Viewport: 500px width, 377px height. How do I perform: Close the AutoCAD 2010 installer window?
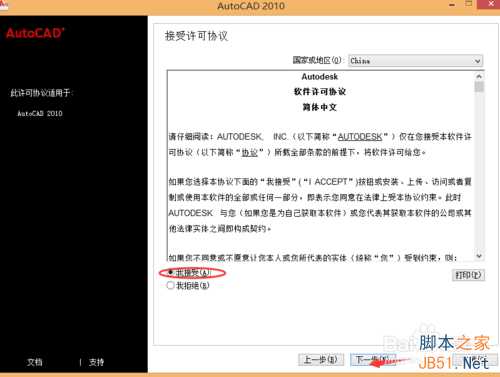pyautogui.click(x=491, y=4)
